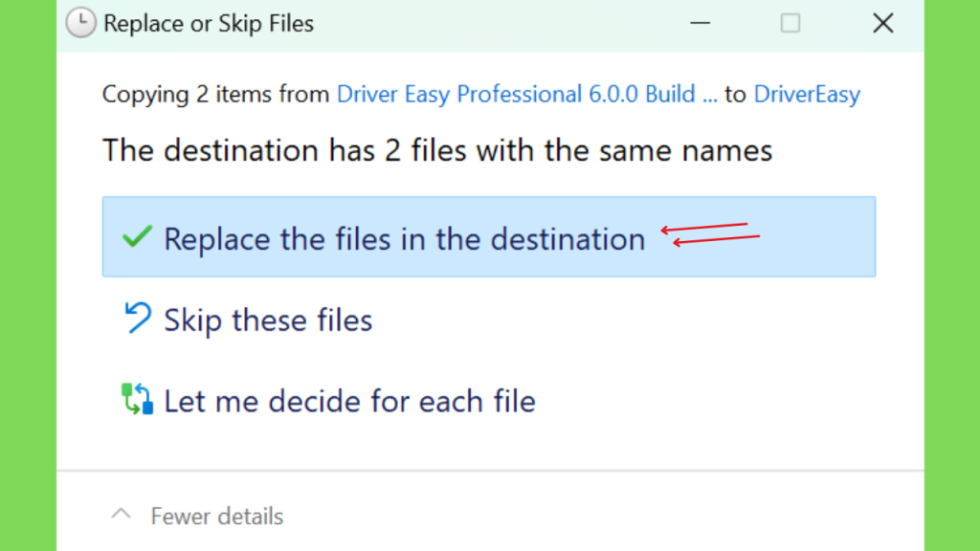Click the greyed-out maximize square button
Image resolution: width=980 pixels, height=551 pixels.
coord(790,24)
